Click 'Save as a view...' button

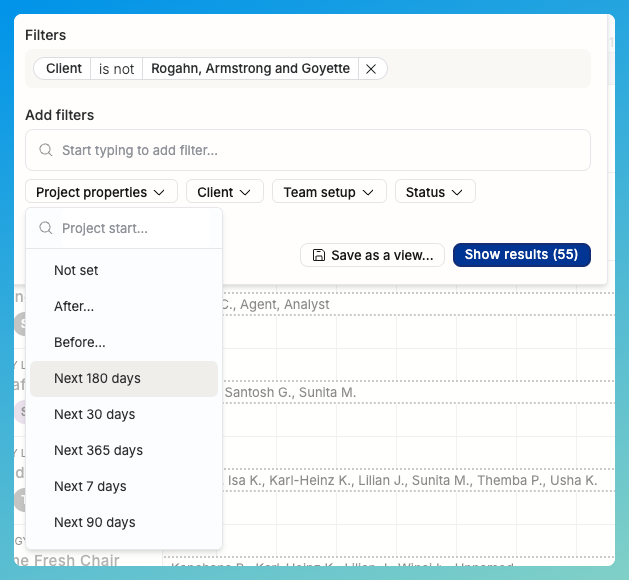[x=372, y=255]
